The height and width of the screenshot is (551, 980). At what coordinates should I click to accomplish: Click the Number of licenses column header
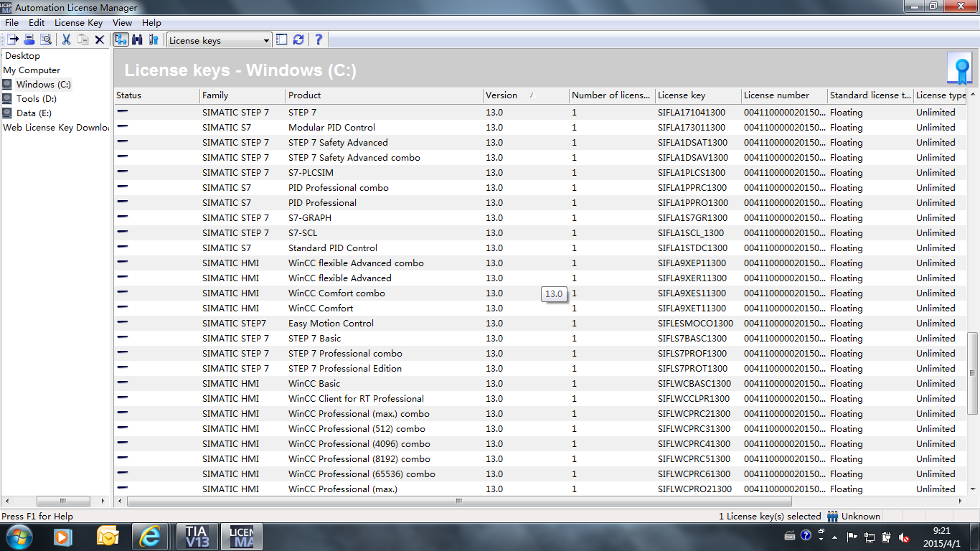(612, 95)
